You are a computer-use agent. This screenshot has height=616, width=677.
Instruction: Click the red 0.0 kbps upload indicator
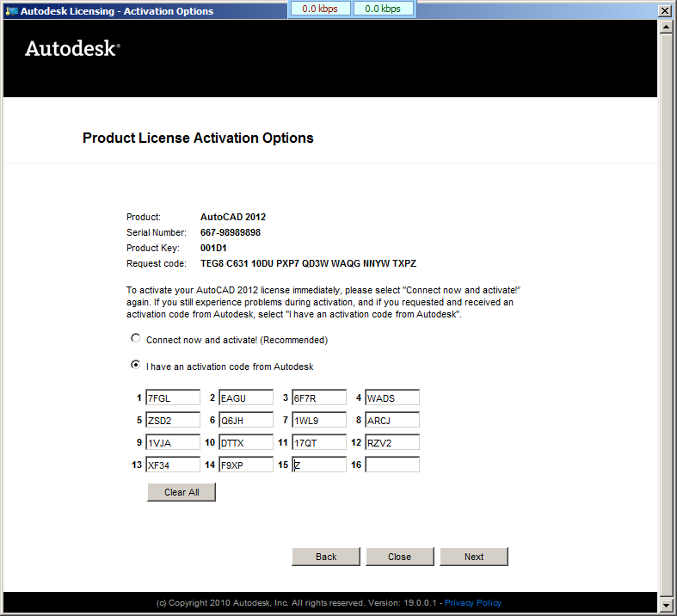(x=320, y=9)
